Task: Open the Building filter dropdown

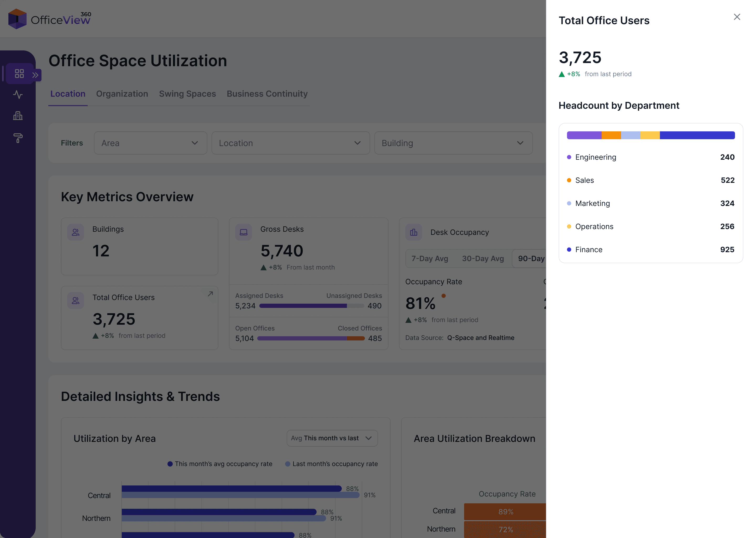Action: pyautogui.click(x=453, y=143)
